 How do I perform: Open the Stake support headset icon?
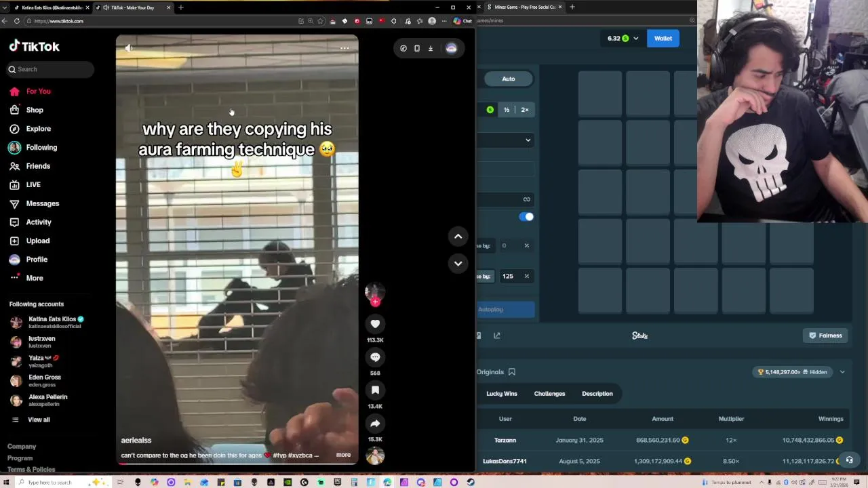click(x=849, y=460)
